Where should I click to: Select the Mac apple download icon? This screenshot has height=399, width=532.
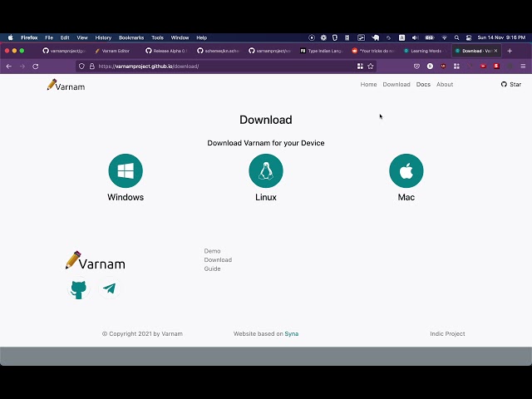(x=406, y=170)
